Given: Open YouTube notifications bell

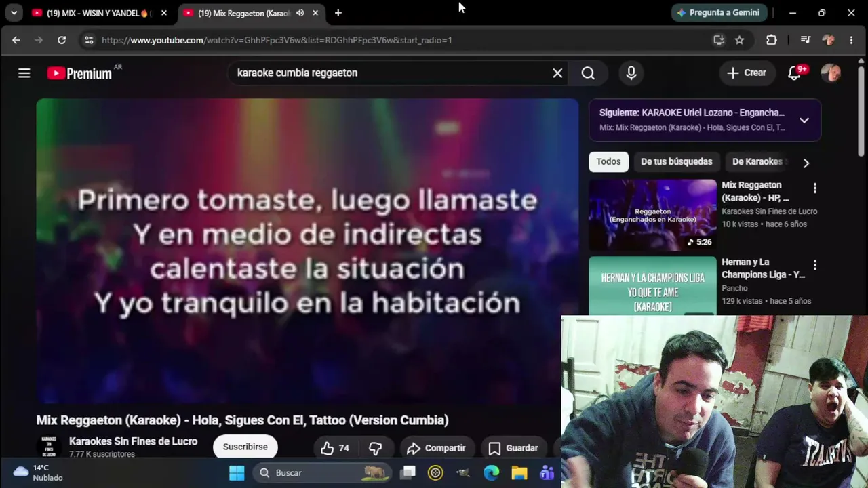Looking at the screenshot, I should pyautogui.click(x=795, y=73).
